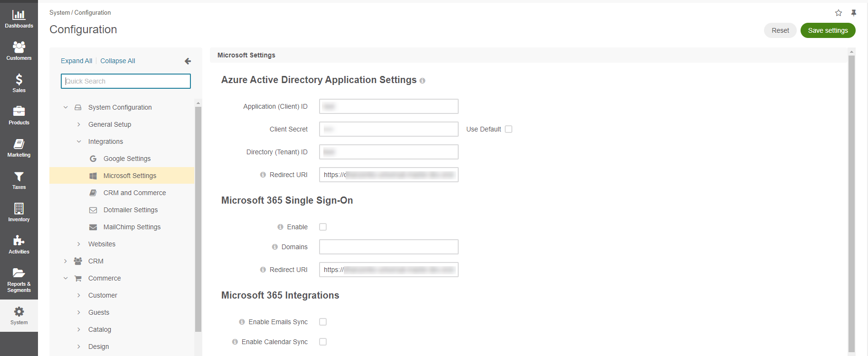Click the Google Settings G icon
The height and width of the screenshot is (356, 868).
[x=93, y=159]
